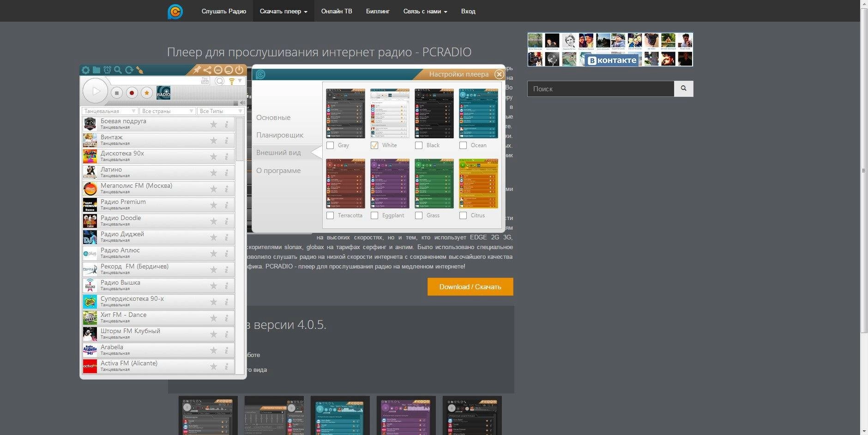Show info for Винтаж station
Viewport: 868px width, 435px height.
(x=226, y=140)
